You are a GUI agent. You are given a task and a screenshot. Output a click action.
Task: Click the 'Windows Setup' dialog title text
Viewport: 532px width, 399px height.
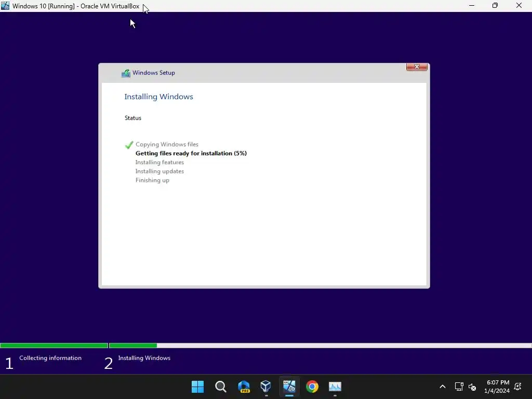tap(154, 73)
